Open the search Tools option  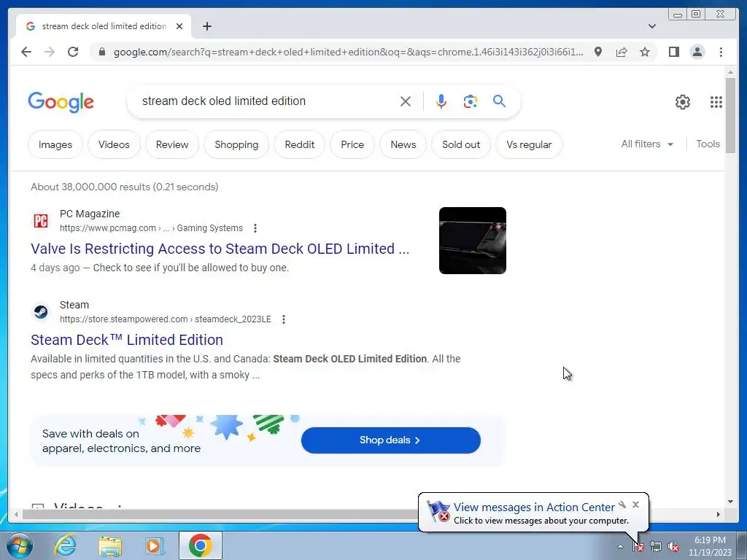pyautogui.click(x=708, y=144)
